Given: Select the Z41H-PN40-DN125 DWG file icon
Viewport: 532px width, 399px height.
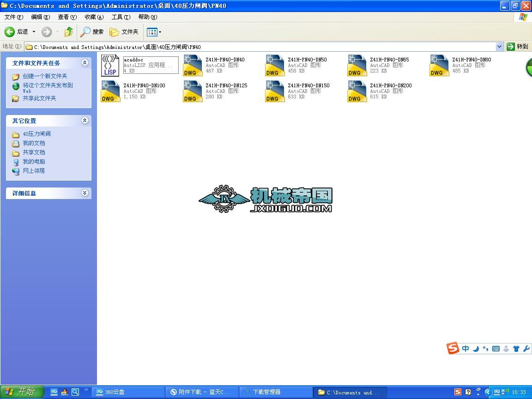Looking at the screenshot, I should (193, 91).
